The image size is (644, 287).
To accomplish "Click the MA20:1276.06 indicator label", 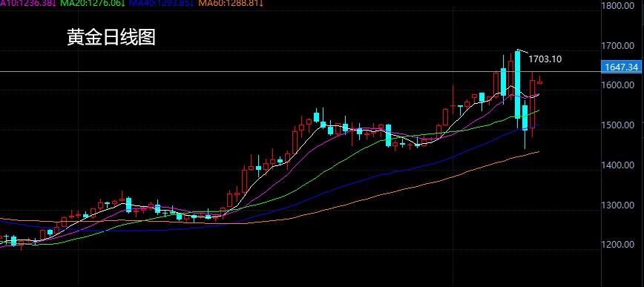I will coord(93,3).
